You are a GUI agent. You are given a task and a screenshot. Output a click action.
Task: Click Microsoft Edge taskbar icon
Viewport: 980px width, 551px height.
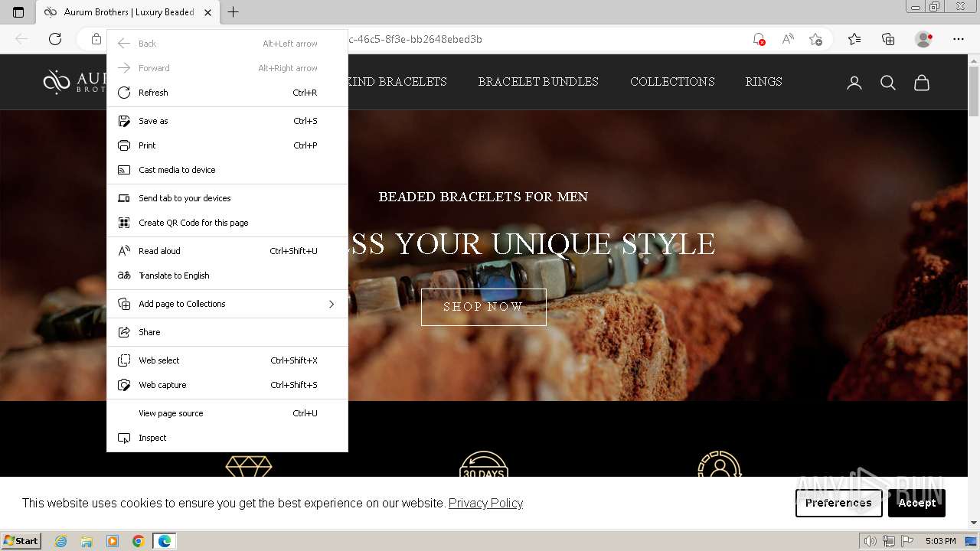coord(165,541)
